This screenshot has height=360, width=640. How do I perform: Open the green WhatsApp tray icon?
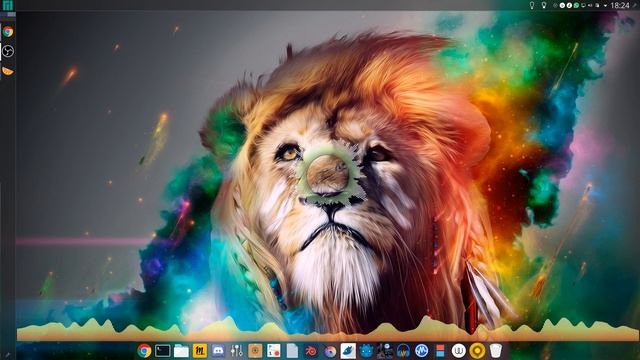[x=576, y=5]
